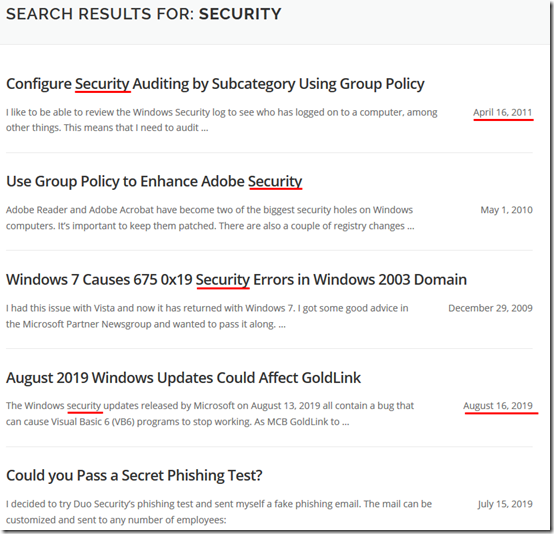Click the excerpt about Adobe Reader security holes
Viewport: 554px width, 534px height.
tap(210, 218)
